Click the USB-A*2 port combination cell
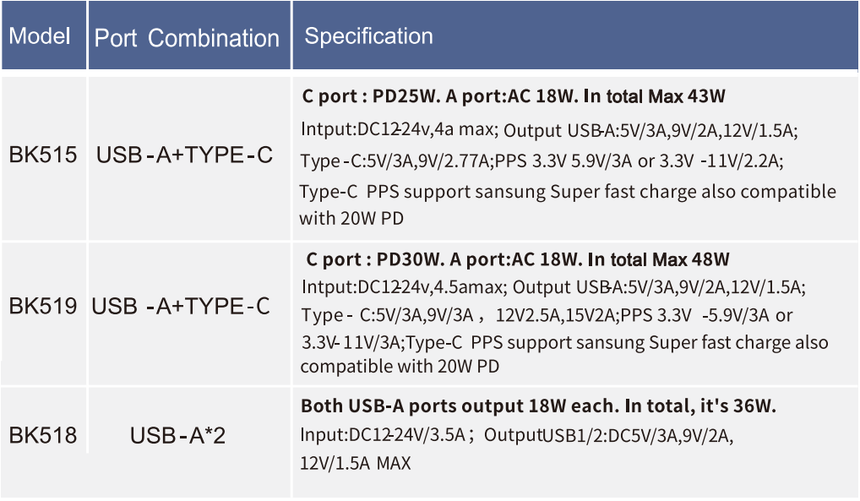This screenshot has width=860, height=501. [x=178, y=436]
